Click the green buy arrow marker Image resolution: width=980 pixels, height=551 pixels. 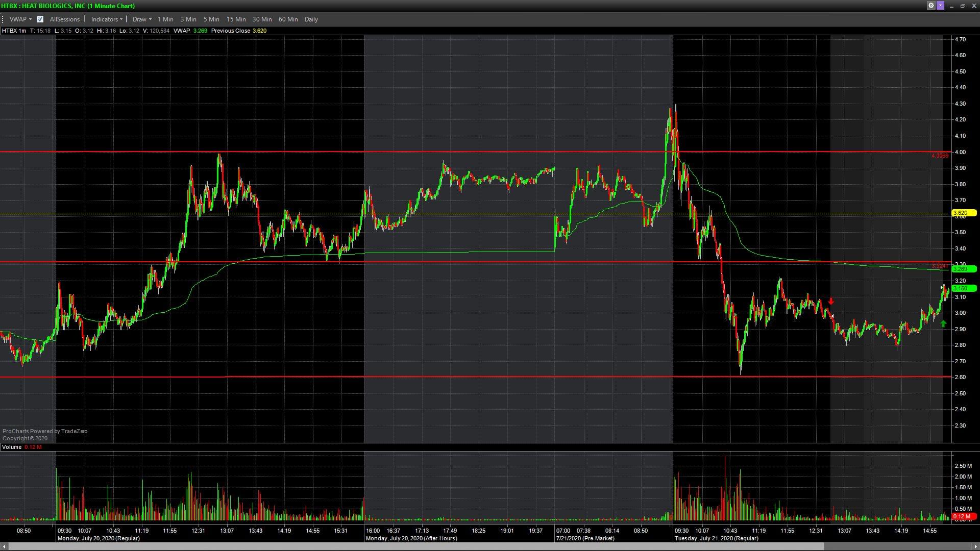point(943,323)
